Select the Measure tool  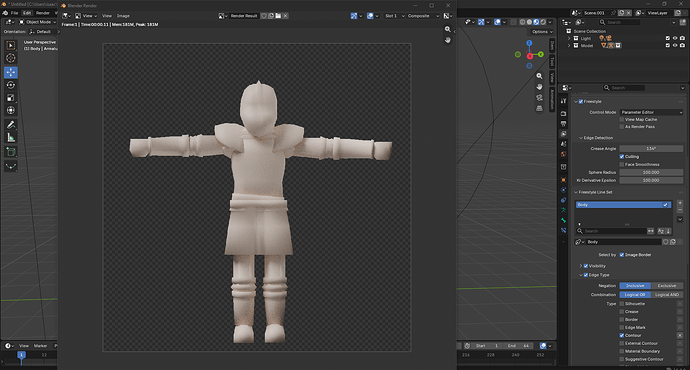(x=11, y=138)
